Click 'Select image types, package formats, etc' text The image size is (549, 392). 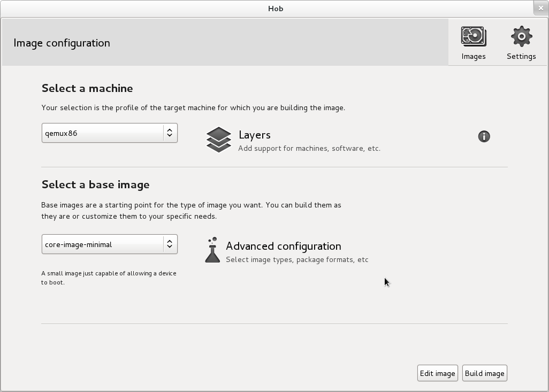[297, 260]
